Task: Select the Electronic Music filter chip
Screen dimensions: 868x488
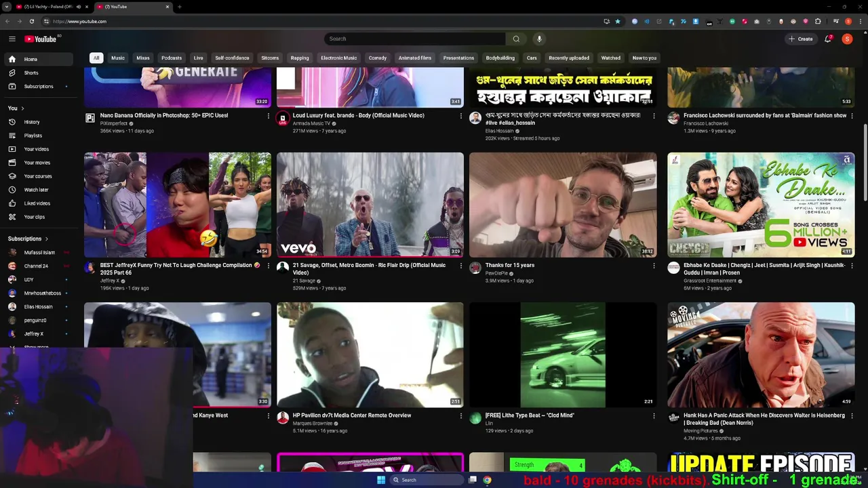Action: [339, 58]
